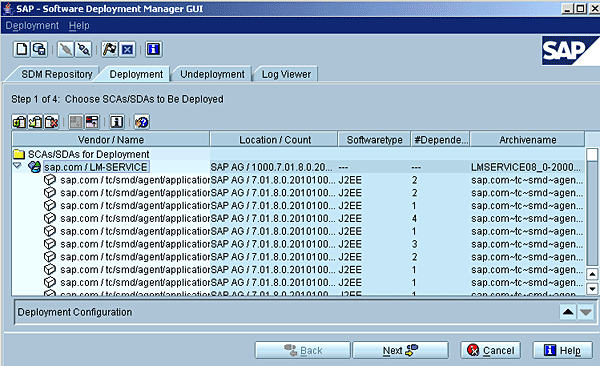Click the disconnect plug icon
The height and width of the screenshot is (366, 600).
click(83, 49)
